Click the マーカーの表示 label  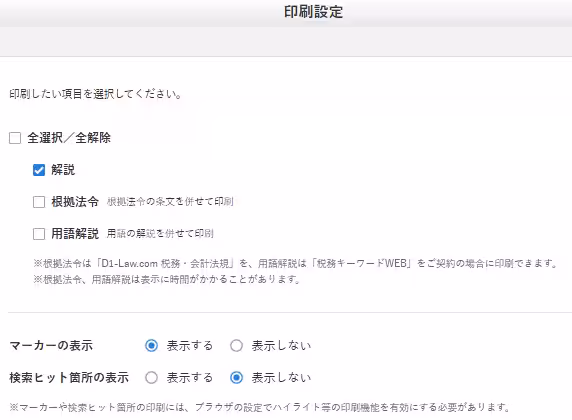point(51,346)
